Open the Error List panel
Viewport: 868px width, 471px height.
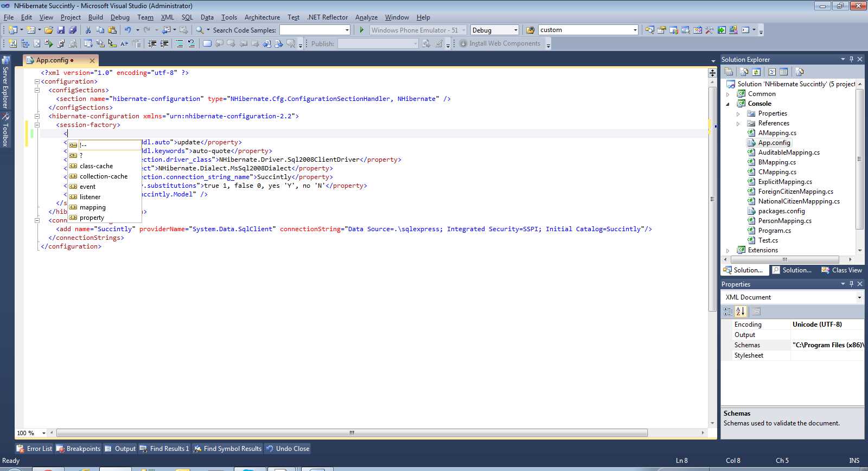pos(34,449)
